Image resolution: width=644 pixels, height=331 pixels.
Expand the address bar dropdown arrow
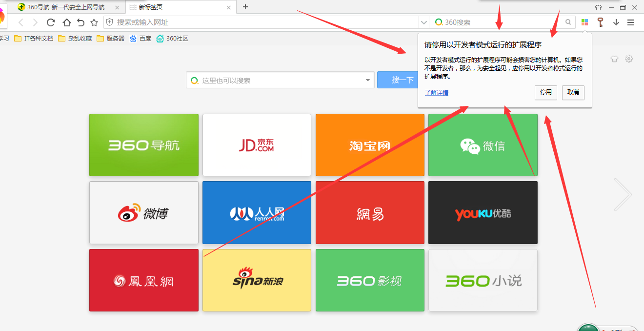tap(423, 22)
